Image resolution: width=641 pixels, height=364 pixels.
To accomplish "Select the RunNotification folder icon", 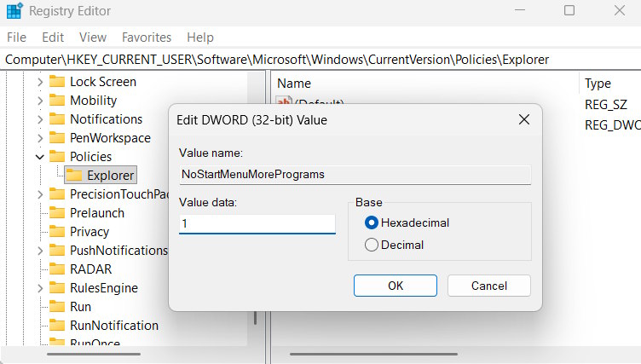I will click(x=57, y=325).
